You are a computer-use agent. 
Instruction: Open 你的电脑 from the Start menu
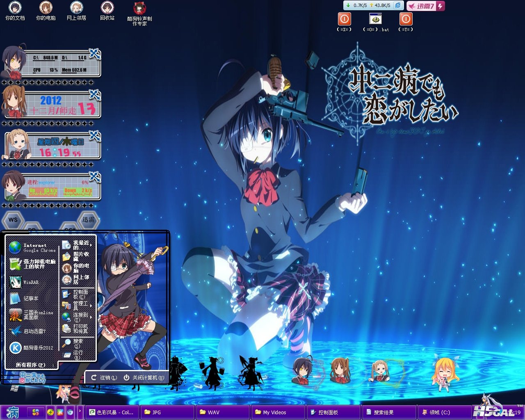point(78,268)
